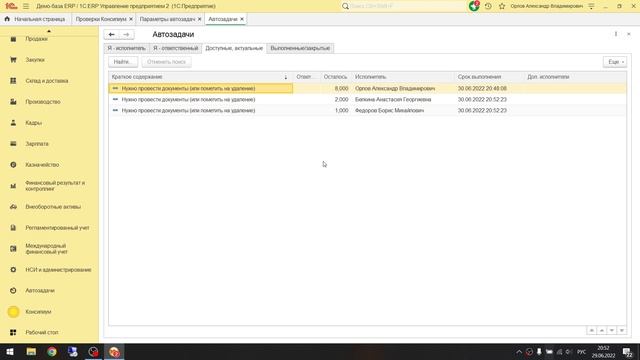Select task row for Федоров Борис Михайлович
Image resolution: width=640 pixels, height=360 pixels.
(x=367, y=111)
